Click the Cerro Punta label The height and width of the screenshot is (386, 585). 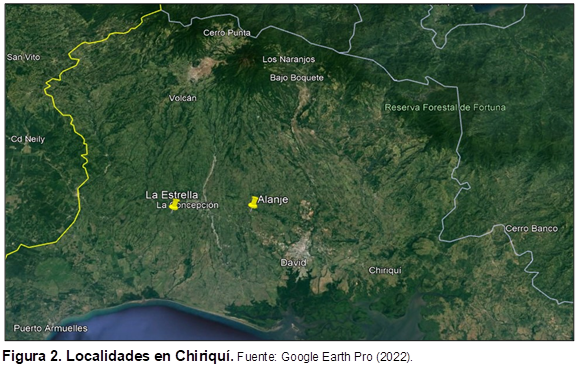point(227,33)
